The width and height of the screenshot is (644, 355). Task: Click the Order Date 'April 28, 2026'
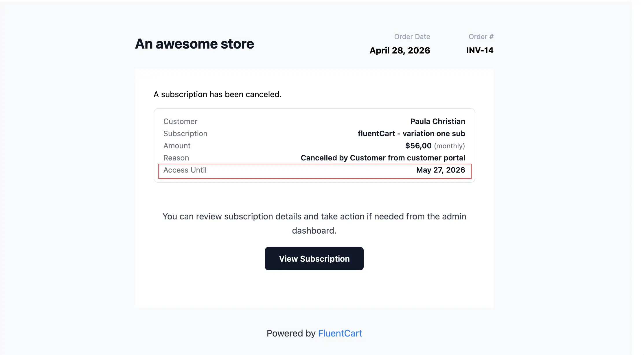[x=400, y=50]
